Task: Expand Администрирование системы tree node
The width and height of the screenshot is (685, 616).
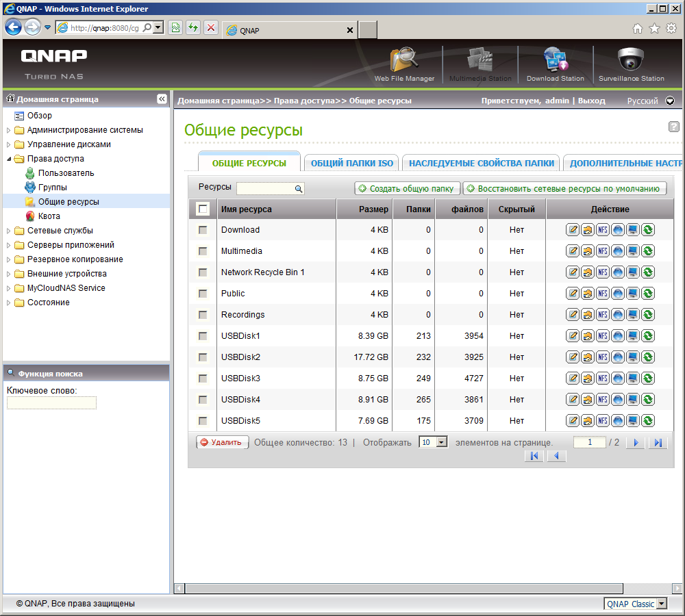Action: point(8,130)
